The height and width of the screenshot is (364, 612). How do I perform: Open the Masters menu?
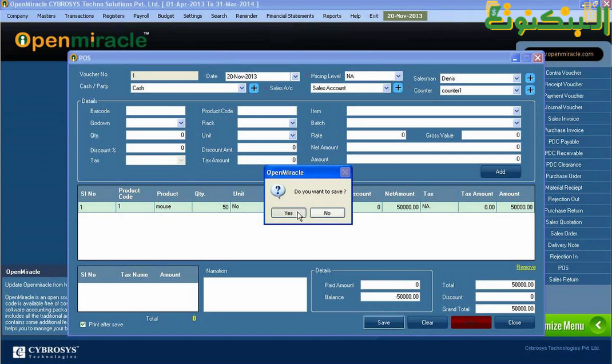46,16
